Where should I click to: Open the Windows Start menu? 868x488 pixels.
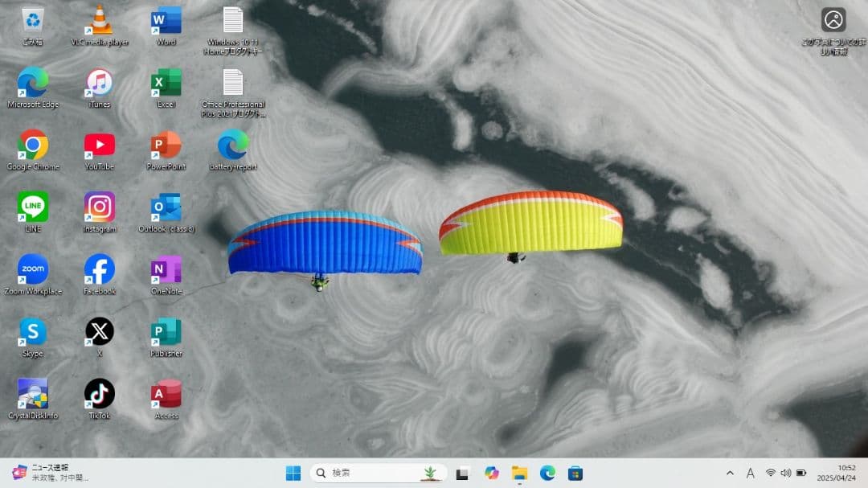(293, 474)
